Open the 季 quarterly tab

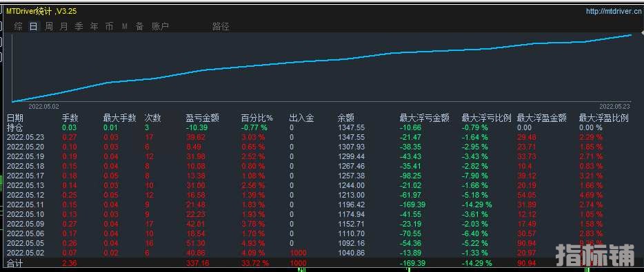[79, 27]
